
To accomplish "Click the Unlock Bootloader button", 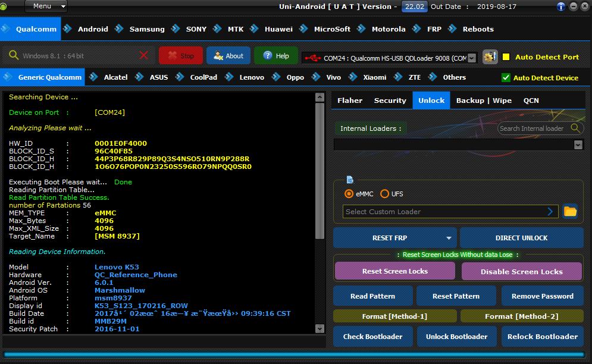I will click(456, 337).
